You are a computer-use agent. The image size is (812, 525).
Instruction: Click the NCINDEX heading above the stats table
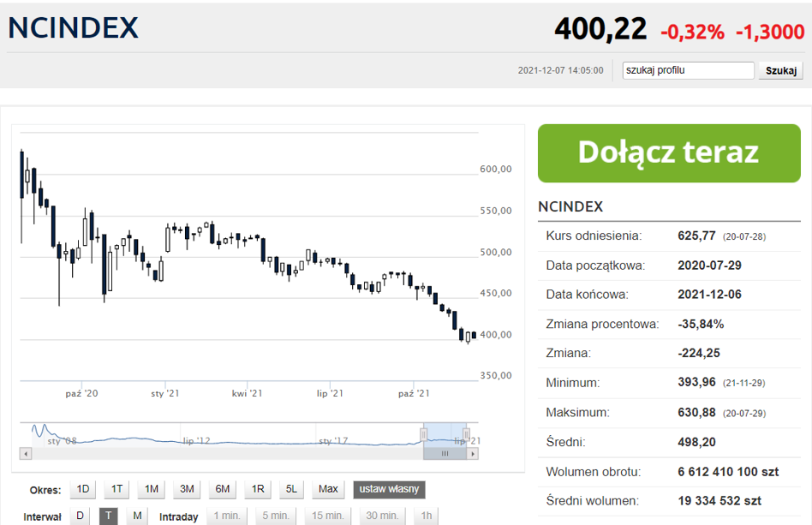click(570, 206)
